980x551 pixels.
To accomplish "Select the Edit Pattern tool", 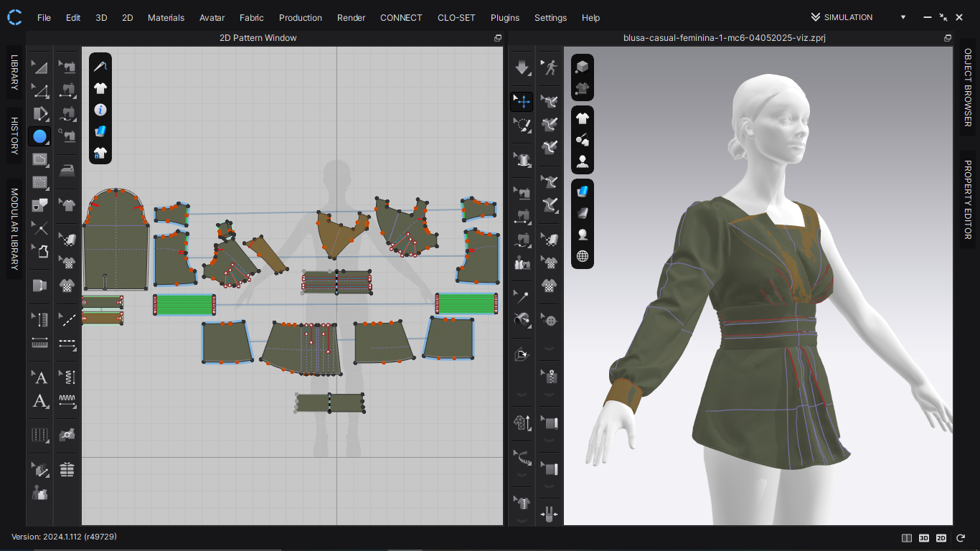I will pos(40,90).
